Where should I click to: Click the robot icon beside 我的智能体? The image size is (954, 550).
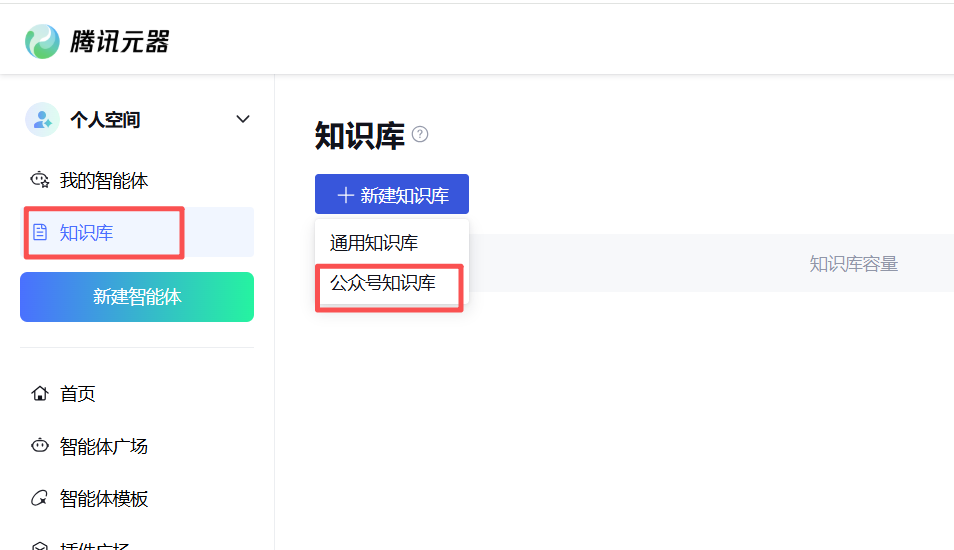(x=40, y=181)
